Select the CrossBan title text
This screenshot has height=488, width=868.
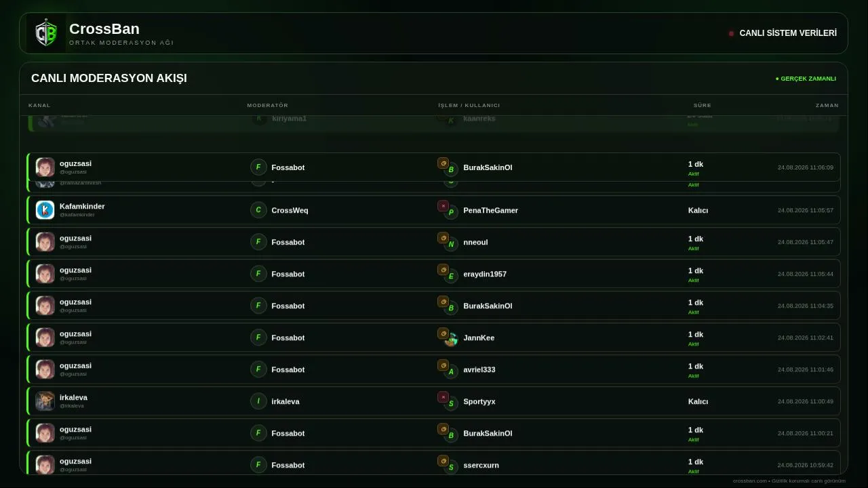(x=104, y=29)
